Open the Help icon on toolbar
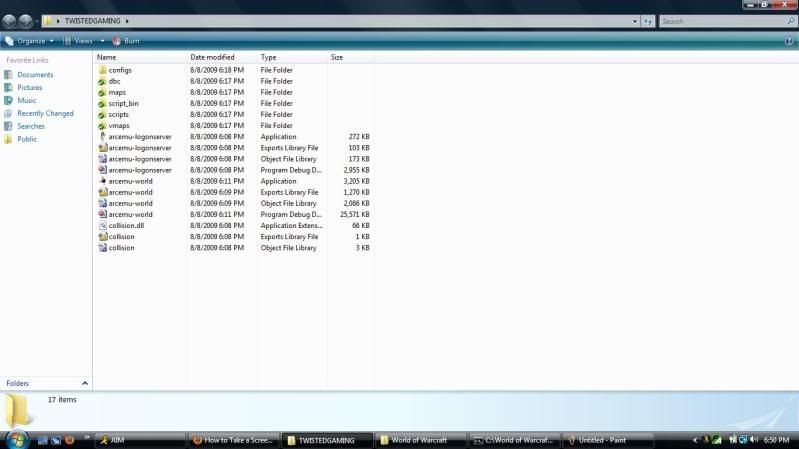The width and height of the screenshot is (799, 449). tap(789, 41)
